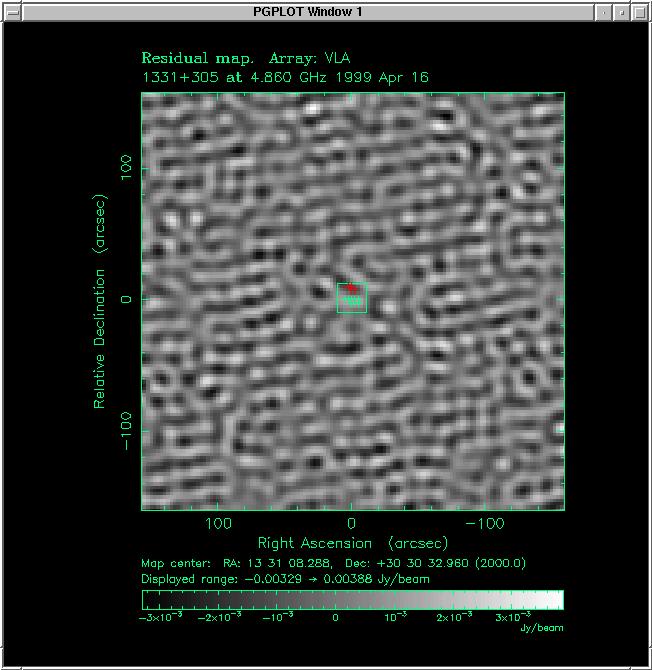
Task: Click the 'Jy/beam' unit label under the wedge
Action: tap(537, 628)
